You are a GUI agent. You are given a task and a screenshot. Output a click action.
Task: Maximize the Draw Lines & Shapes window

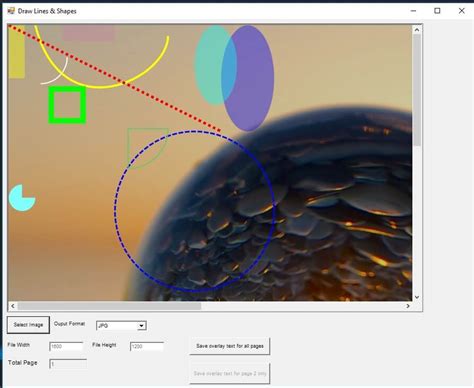click(437, 11)
